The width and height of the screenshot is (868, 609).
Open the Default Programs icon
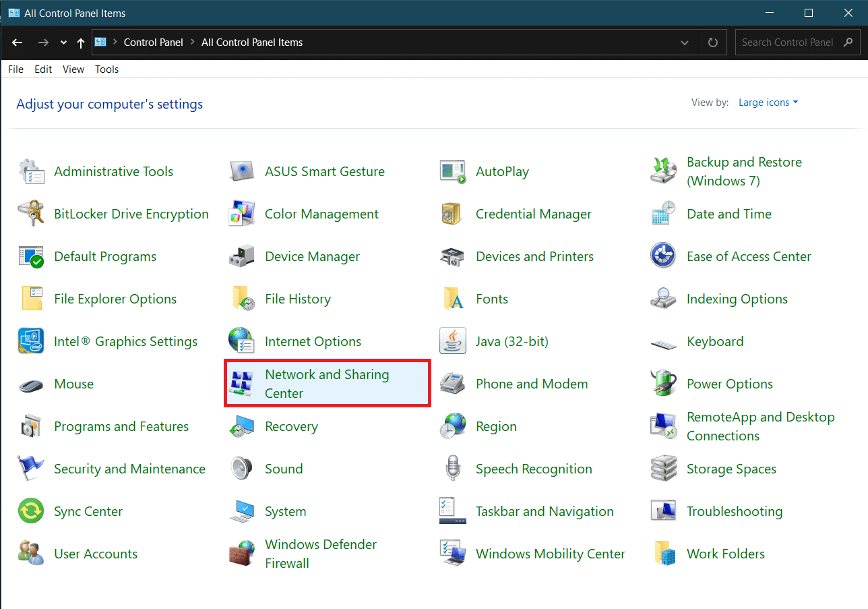(31, 256)
